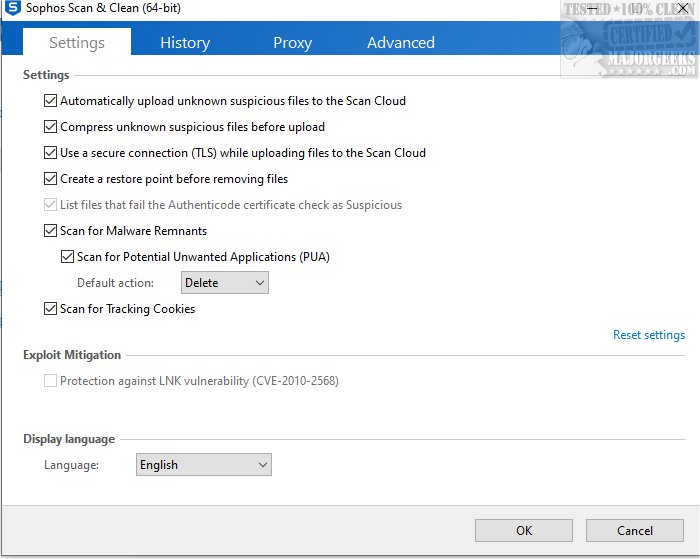Open the Proxy tab
This screenshot has width=700, height=559.
[x=292, y=43]
